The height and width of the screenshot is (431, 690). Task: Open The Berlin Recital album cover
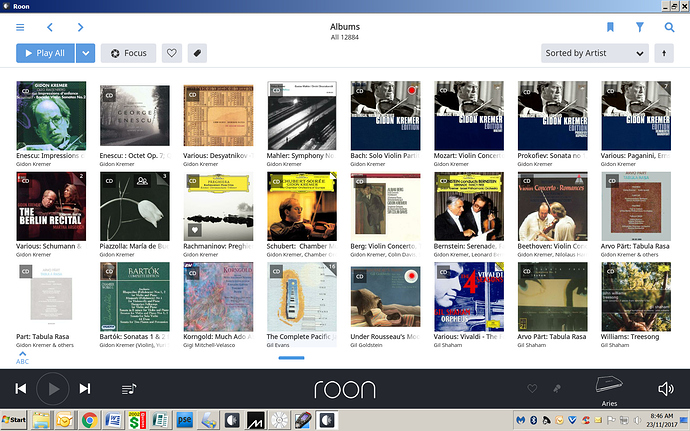pyautogui.click(x=51, y=206)
